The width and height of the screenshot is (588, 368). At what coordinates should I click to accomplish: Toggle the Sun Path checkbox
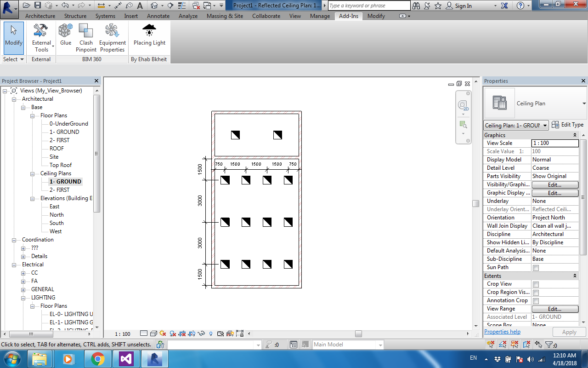tap(536, 268)
